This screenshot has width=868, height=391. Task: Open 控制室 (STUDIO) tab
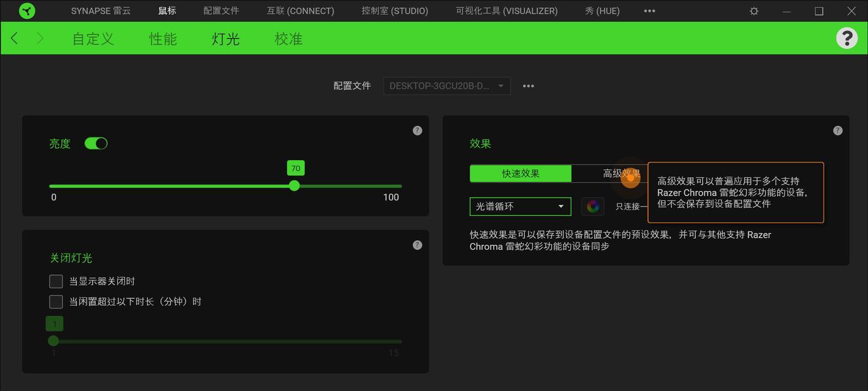pos(395,11)
